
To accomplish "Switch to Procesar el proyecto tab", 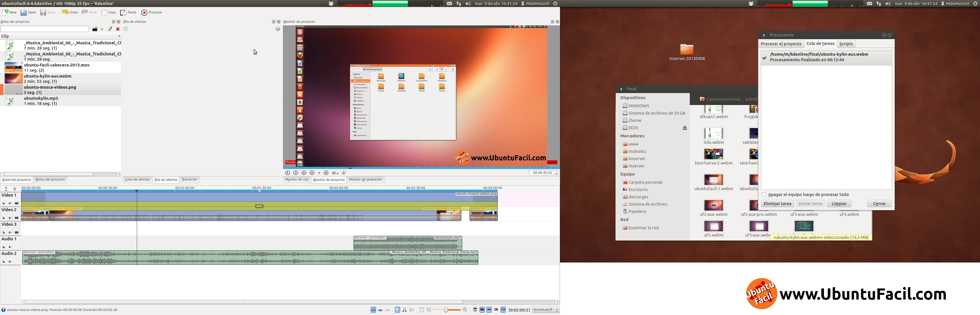I will click(x=781, y=44).
